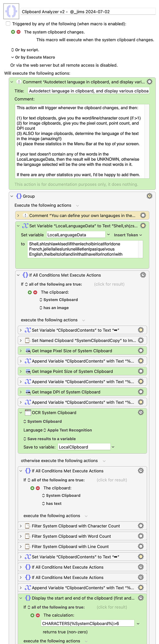Screen dimensions: 159x644
Task: Click the calculation field 'CHARACTERS(%SystemClipboard%)>6'
Action: pos(88,623)
